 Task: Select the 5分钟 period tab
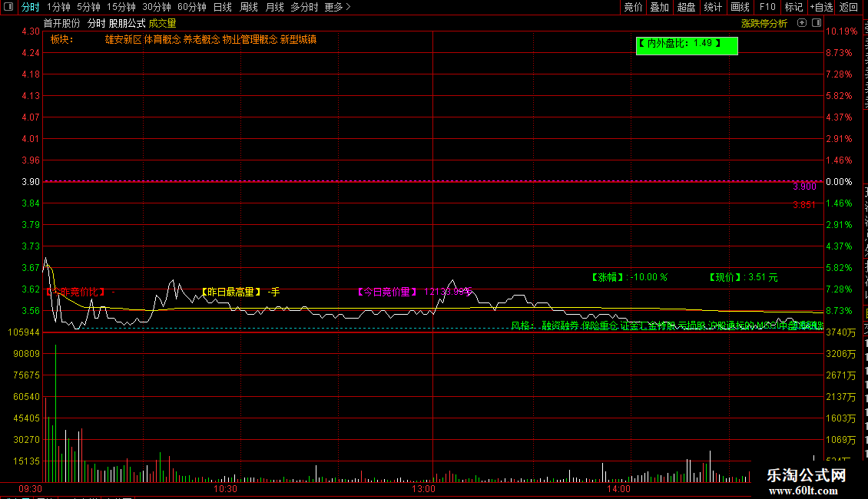88,7
